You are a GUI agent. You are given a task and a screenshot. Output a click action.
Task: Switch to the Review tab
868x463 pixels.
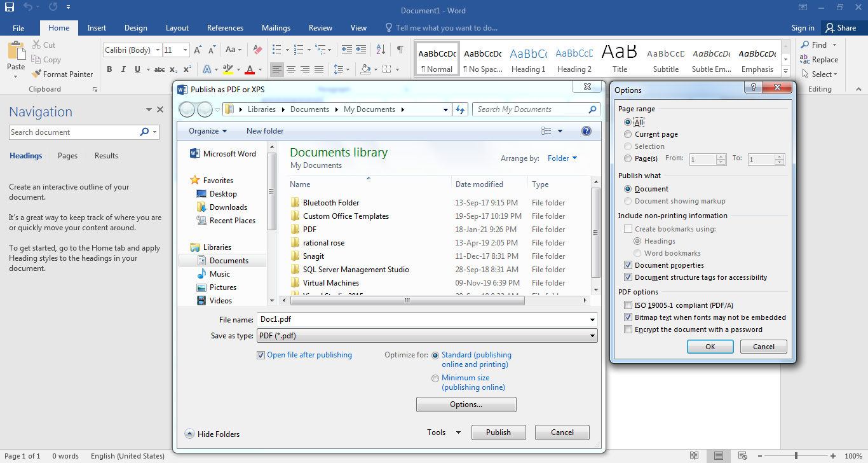point(320,28)
